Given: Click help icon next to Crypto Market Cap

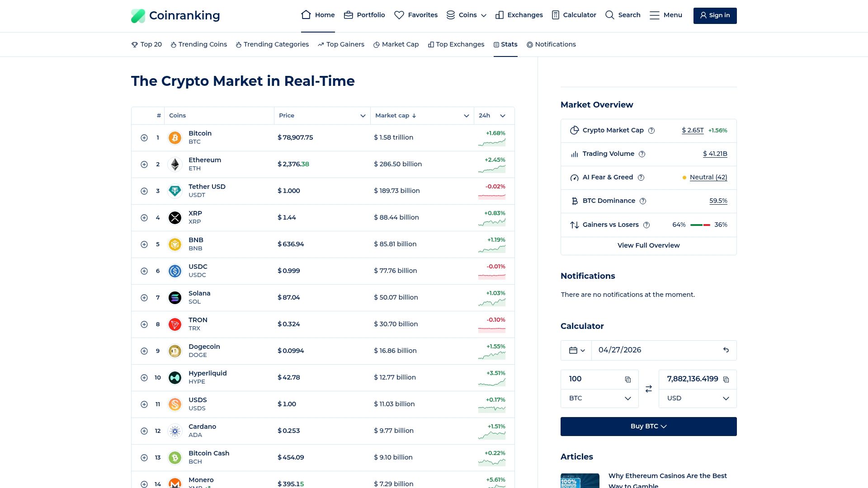Looking at the screenshot, I should (651, 131).
